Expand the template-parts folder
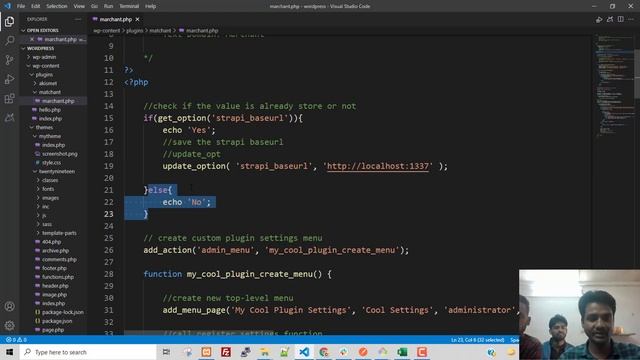 click(59, 233)
